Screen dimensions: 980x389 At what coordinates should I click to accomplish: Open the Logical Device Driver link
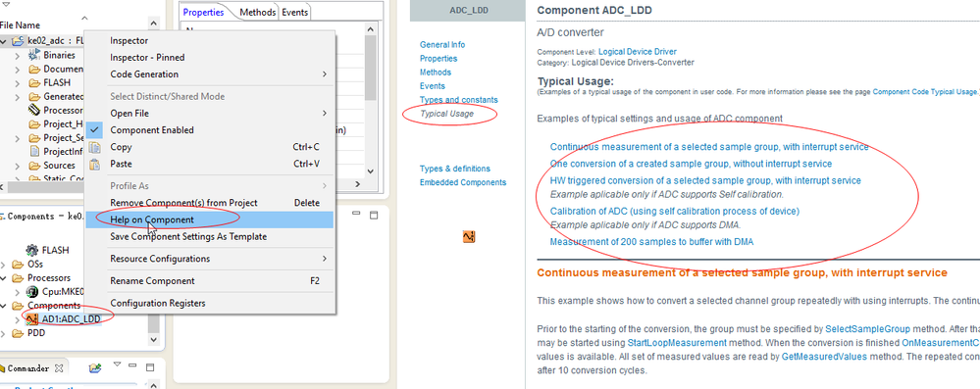638,52
